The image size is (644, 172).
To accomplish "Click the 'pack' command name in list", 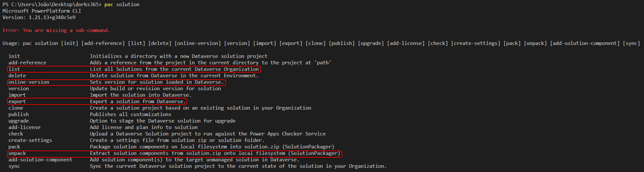I will click(14, 147).
